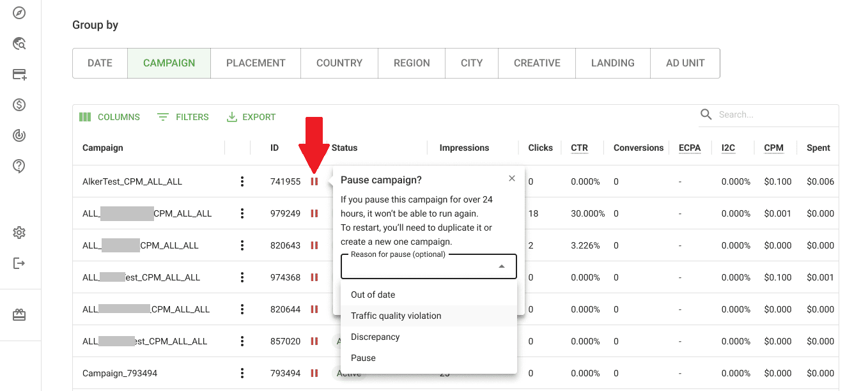Screen dimensions: 868x391
Task: Open the three-dot menu for campaign 741955
Action: 242,181
